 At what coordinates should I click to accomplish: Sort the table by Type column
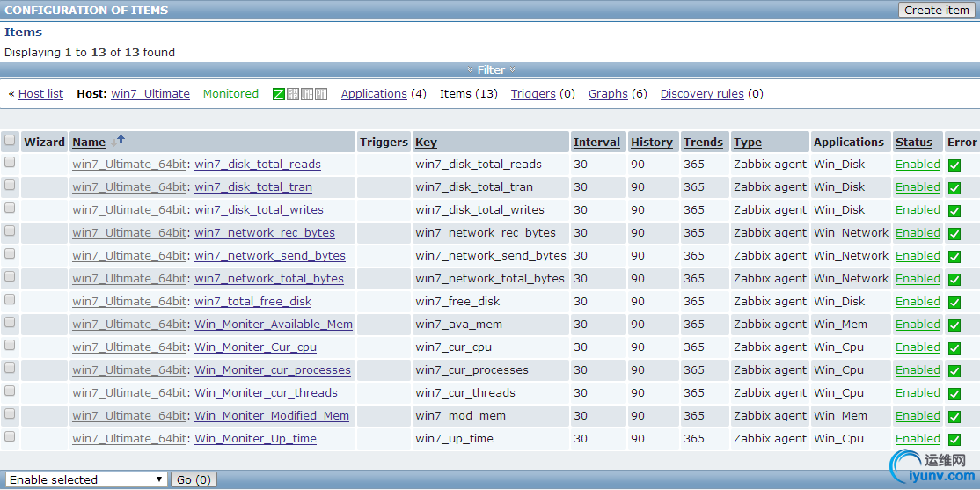coord(748,142)
